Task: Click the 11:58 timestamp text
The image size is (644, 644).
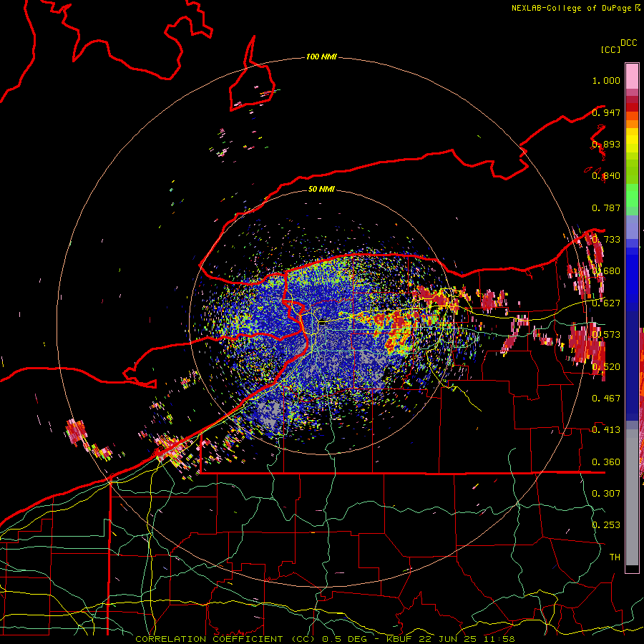Action: [x=499, y=639]
